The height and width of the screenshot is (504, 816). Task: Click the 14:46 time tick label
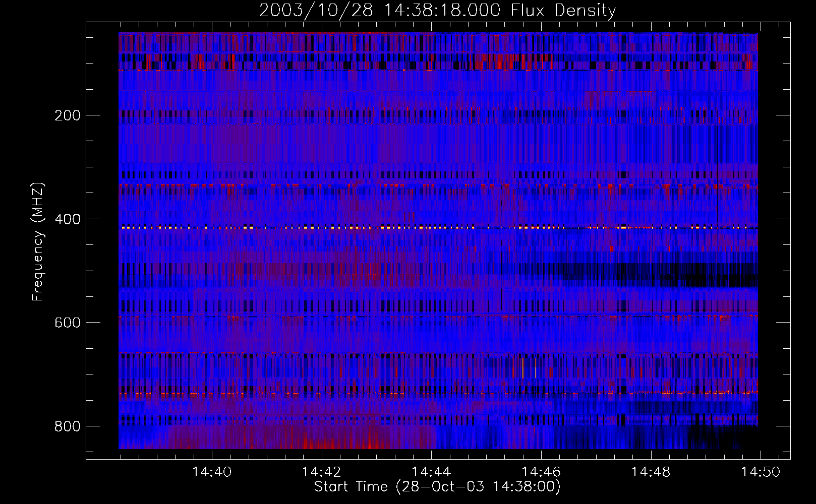point(541,472)
